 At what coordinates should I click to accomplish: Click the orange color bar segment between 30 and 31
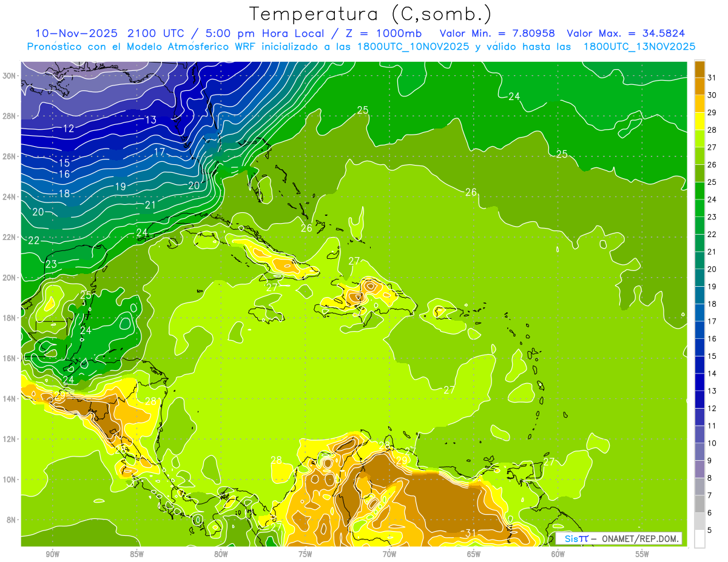(699, 86)
